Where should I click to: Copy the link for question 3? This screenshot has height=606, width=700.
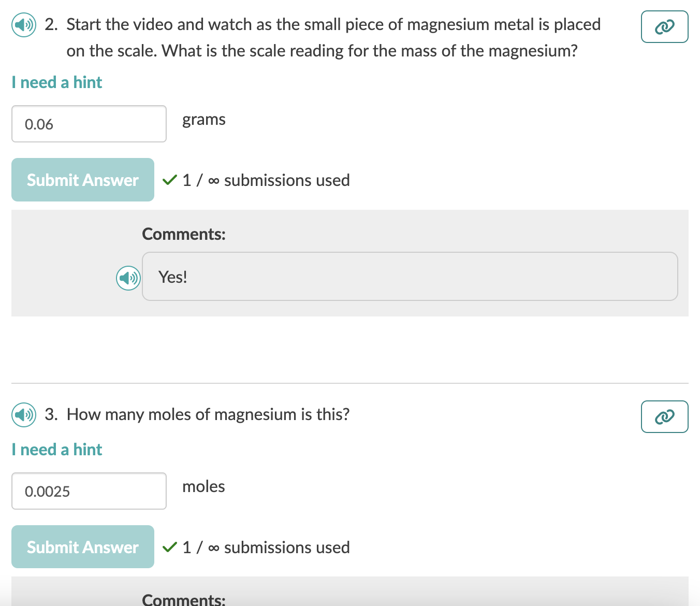tap(664, 416)
